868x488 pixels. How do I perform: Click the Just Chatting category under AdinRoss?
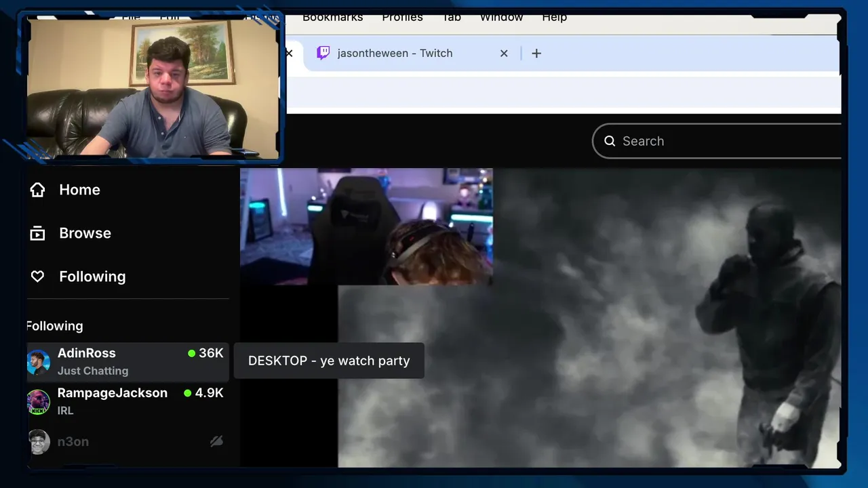click(93, 371)
